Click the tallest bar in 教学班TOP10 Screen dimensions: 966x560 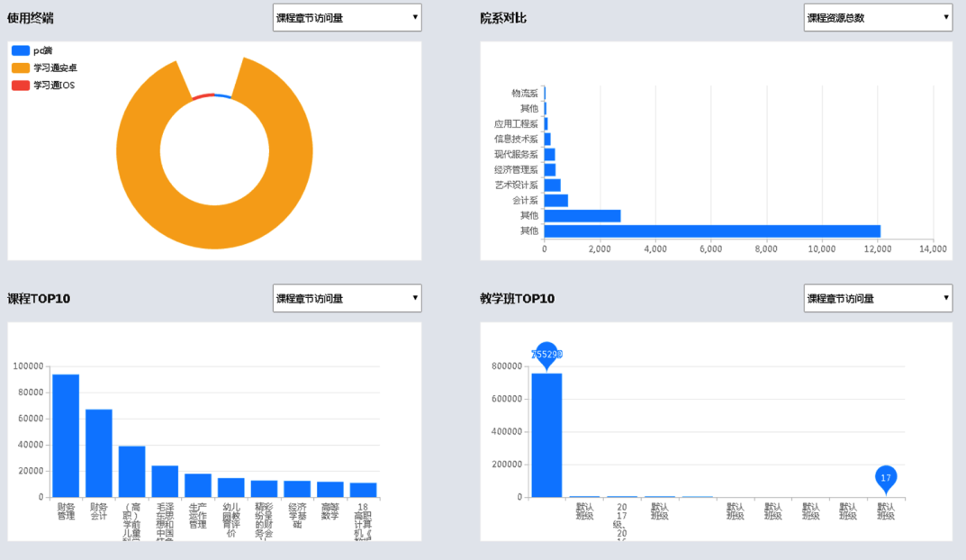coord(546,435)
